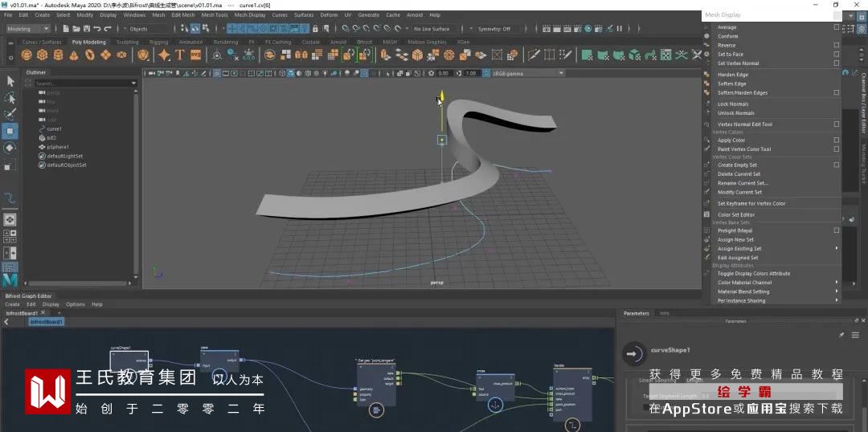
Task: Click the Multi-Cut knife shelf icon
Action: (x=533, y=55)
